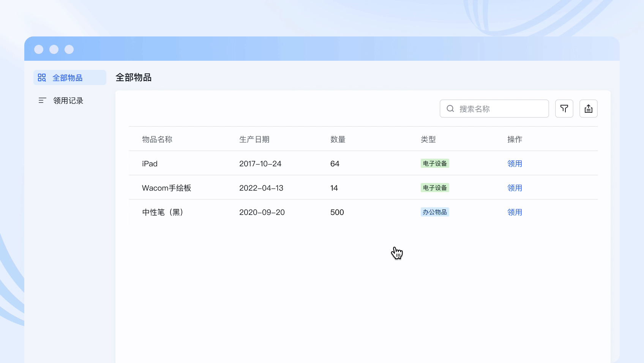Open the filter icon button
The width and height of the screenshot is (644, 363).
(x=564, y=109)
